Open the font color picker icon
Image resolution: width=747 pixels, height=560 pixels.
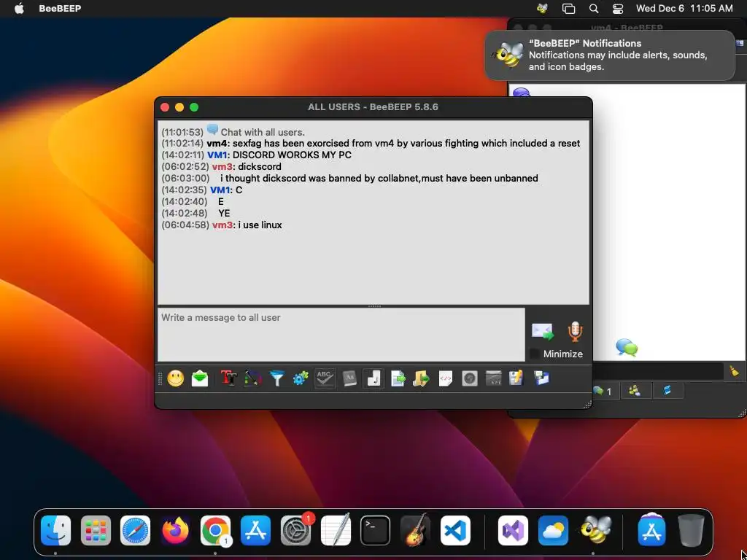253,378
